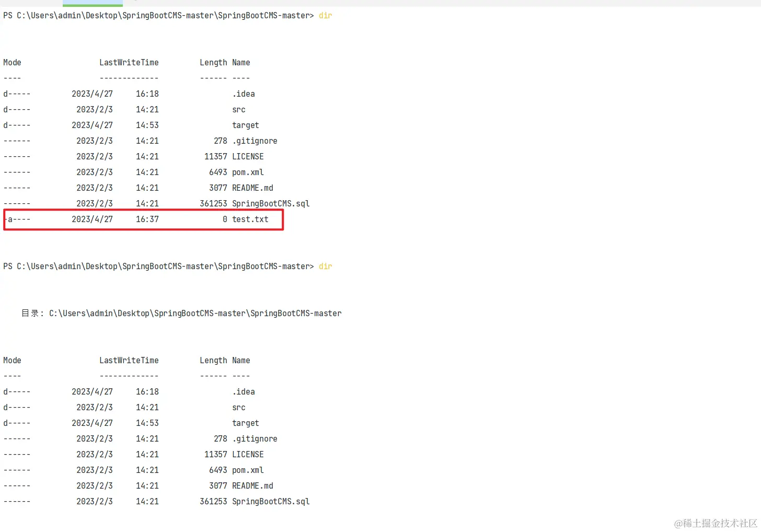This screenshot has width=761, height=532.
Task: Click LICENSE in the lower listing
Action: point(248,455)
